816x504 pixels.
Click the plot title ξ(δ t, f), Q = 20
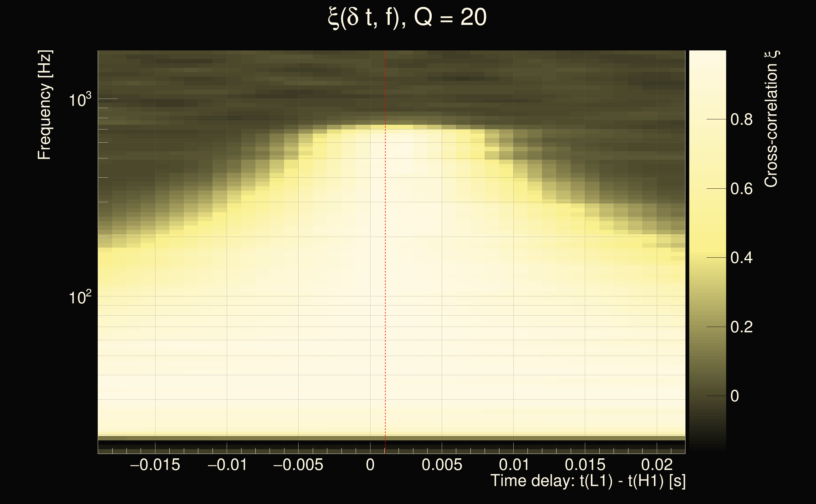(x=407, y=17)
